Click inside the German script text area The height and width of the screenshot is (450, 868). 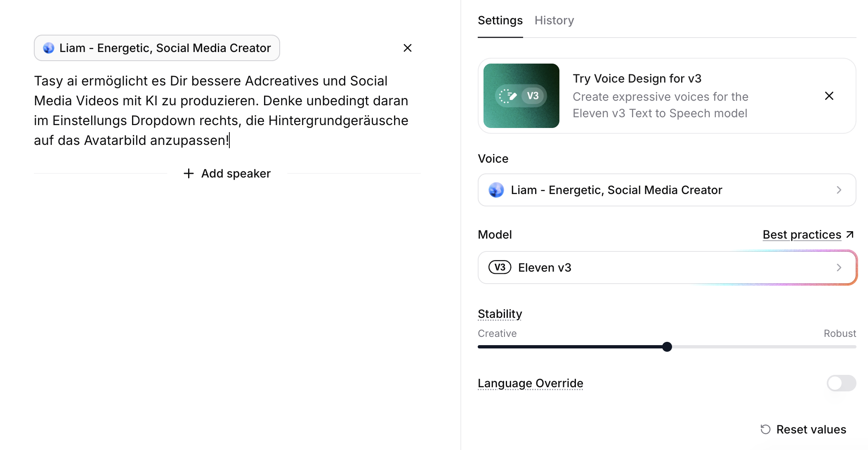pyautogui.click(x=221, y=111)
